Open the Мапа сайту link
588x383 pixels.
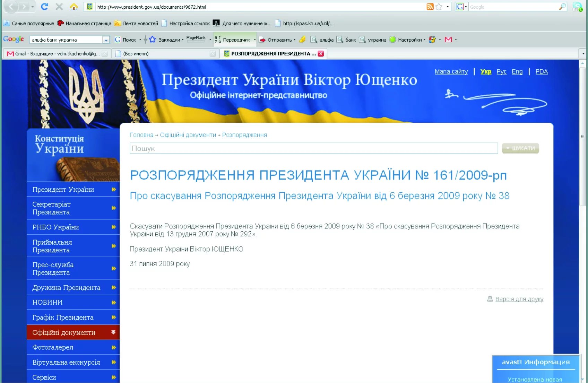(451, 71)
